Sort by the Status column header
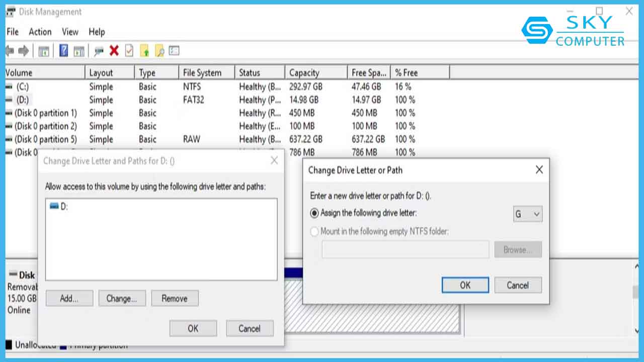The width and height of the screenshot is (644, 362). tap(260, 73)
